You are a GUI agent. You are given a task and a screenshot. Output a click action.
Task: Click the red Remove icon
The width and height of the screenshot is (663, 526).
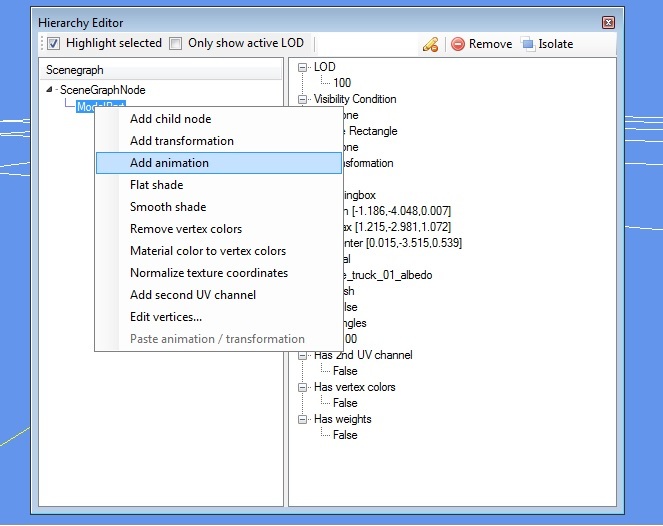click(x=458, y=44)
